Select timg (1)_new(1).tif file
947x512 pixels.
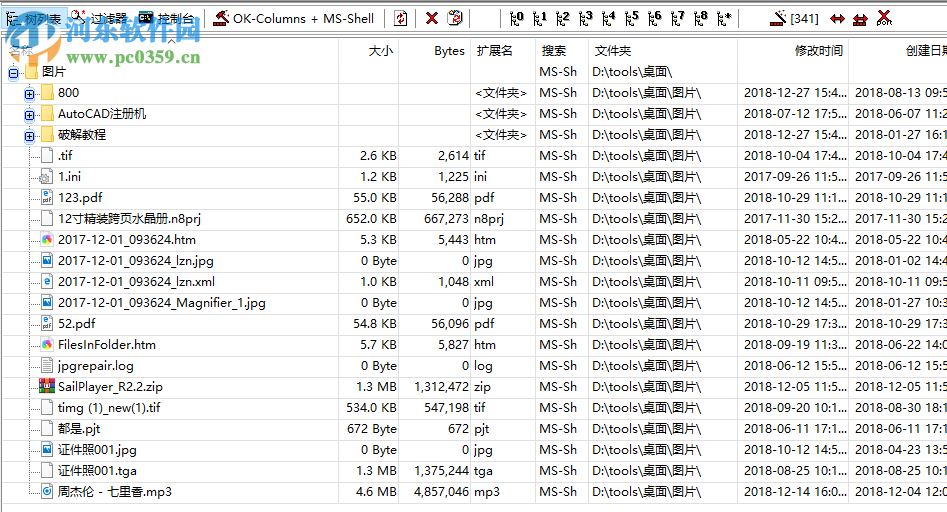109,408
